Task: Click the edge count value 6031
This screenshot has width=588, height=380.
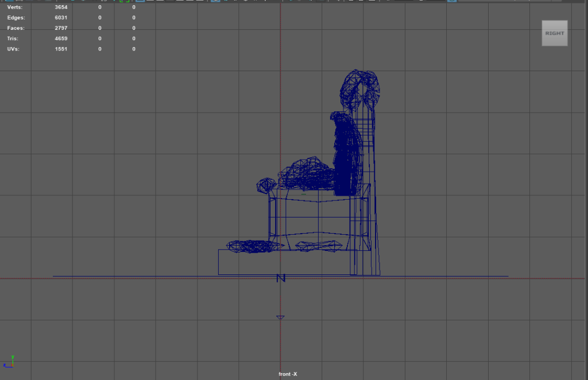Action: tap(61, 18)
